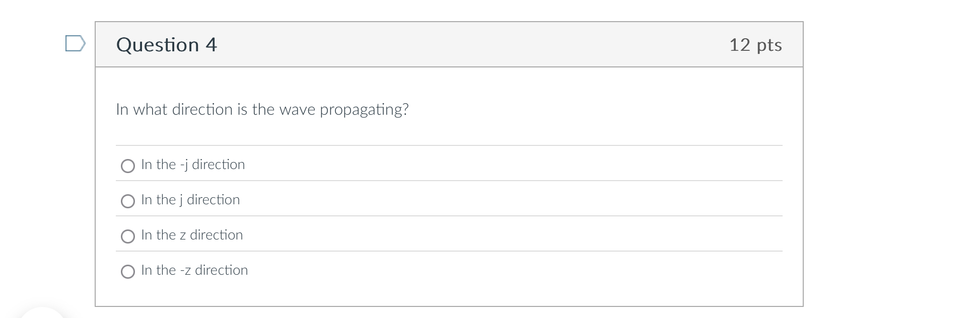The height and width of the screenshot is (318, 980).
Task: Mark the "In the z direction" radio button
Action: coord(128,236)
